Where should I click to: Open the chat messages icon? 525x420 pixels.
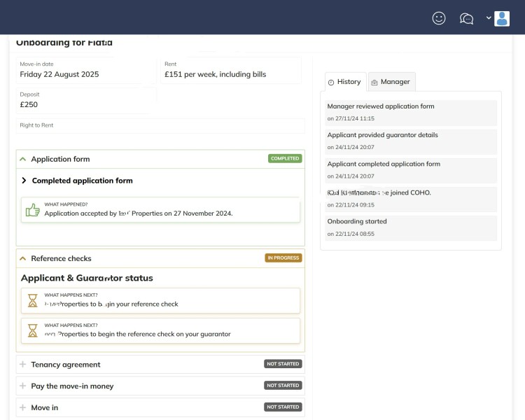(x=466, y=18)
